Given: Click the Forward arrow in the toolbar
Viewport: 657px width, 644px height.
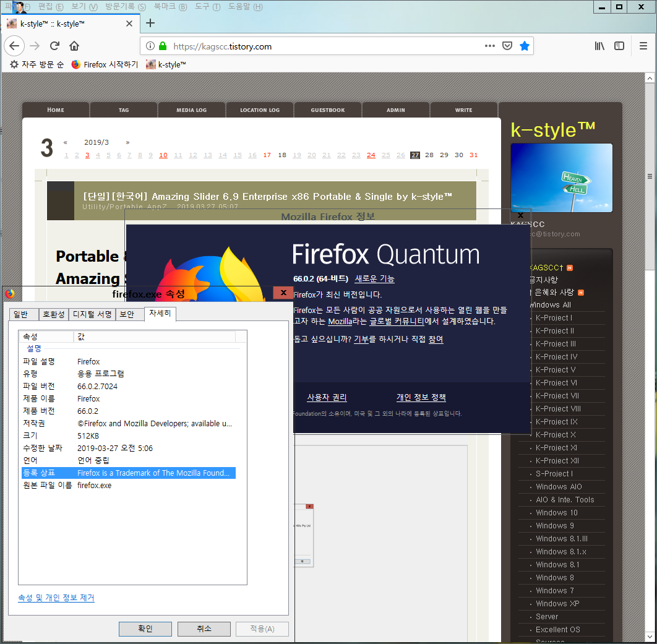Looking at the screenshot, I should 35,46.
